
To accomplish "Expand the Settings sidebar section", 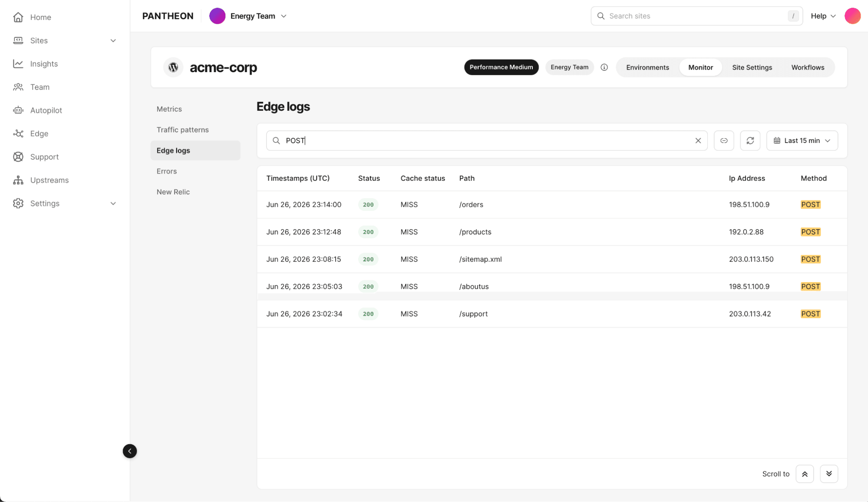I will pos(113,203).
